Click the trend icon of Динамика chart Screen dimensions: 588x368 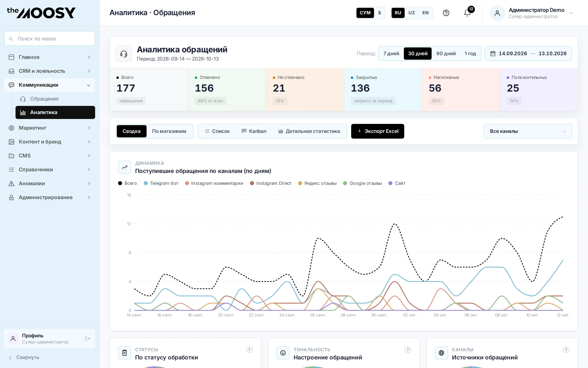point(124,167)
